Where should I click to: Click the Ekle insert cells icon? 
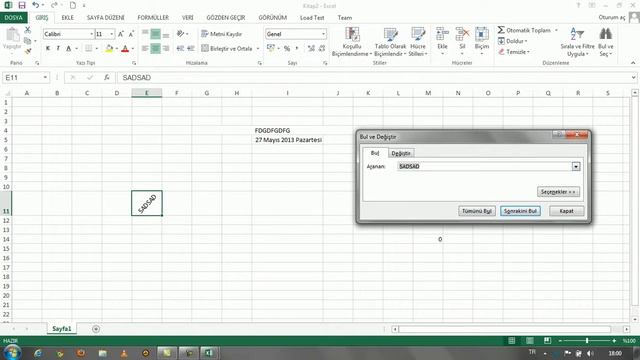coord(442,34)
